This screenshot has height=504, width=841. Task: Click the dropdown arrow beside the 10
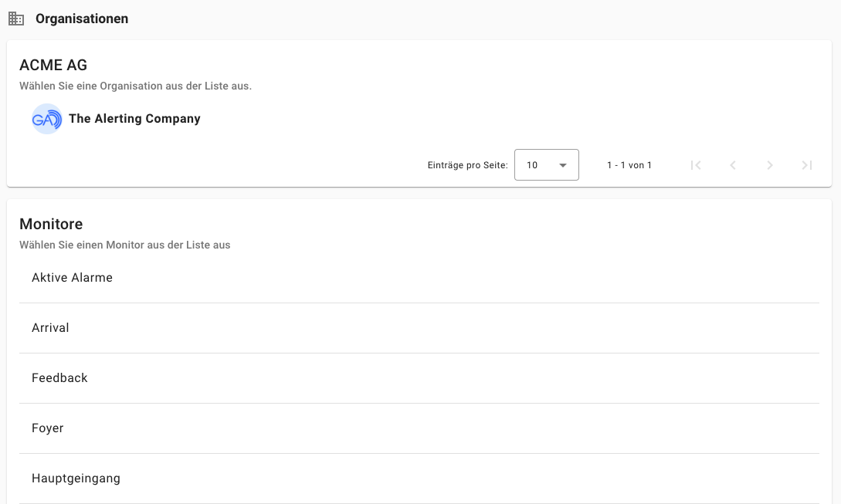(x=563, y=164)
